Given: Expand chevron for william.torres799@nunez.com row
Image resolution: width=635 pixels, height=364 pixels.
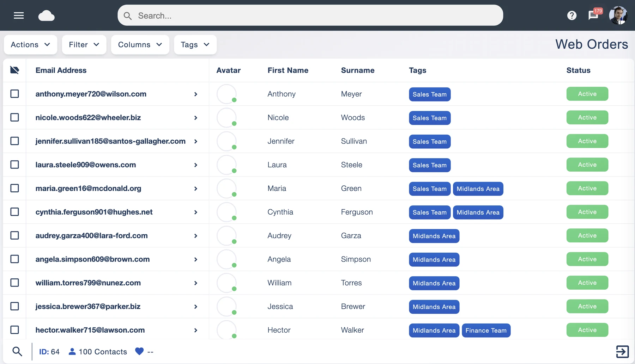Looking at the screenshot, I should point(196,283).
